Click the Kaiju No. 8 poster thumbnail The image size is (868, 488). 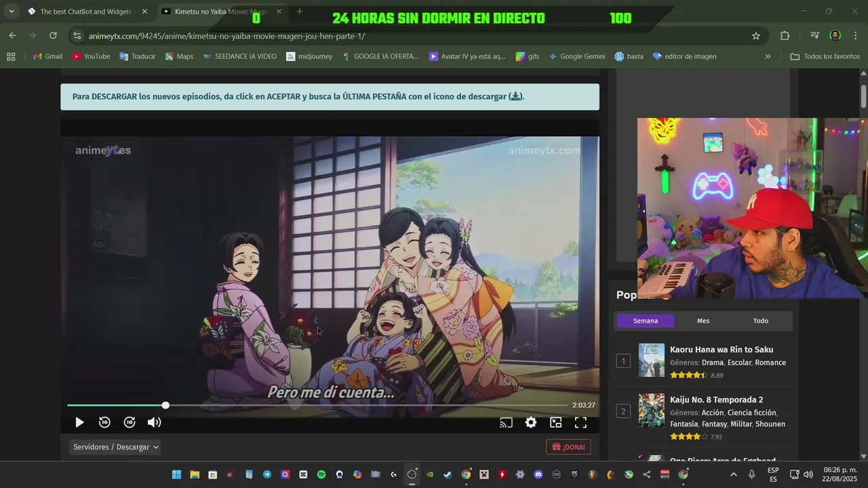click(x=652, y=410)
